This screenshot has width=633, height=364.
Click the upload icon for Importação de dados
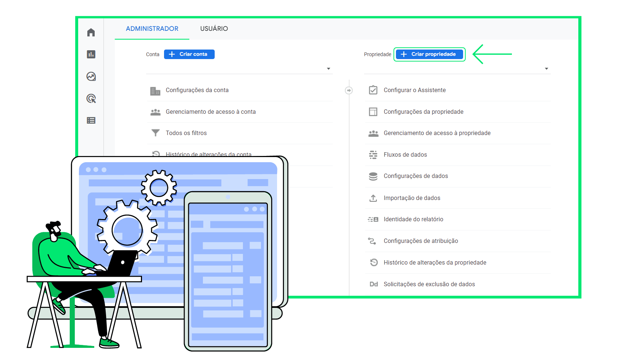[373, 198]
